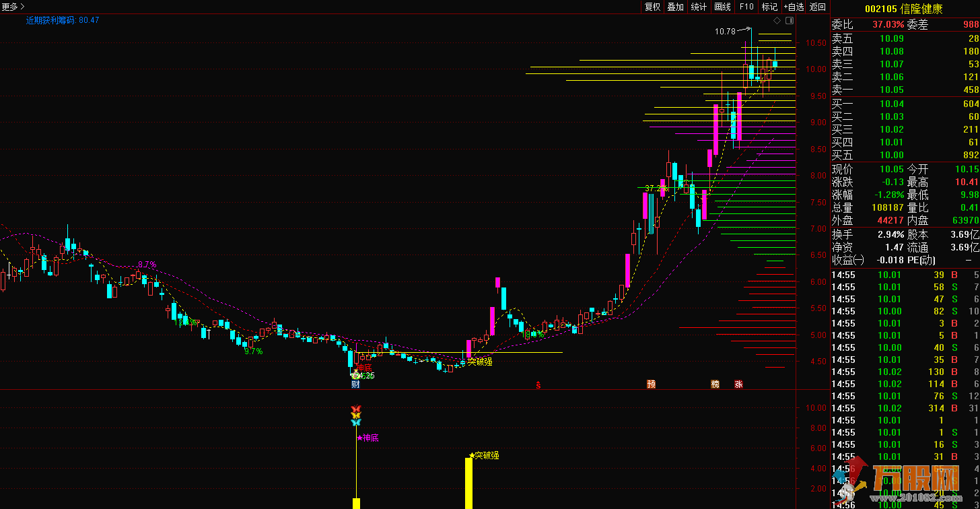
Task: Click the 10.78 high price label
Action: click(x=725, y=32)
